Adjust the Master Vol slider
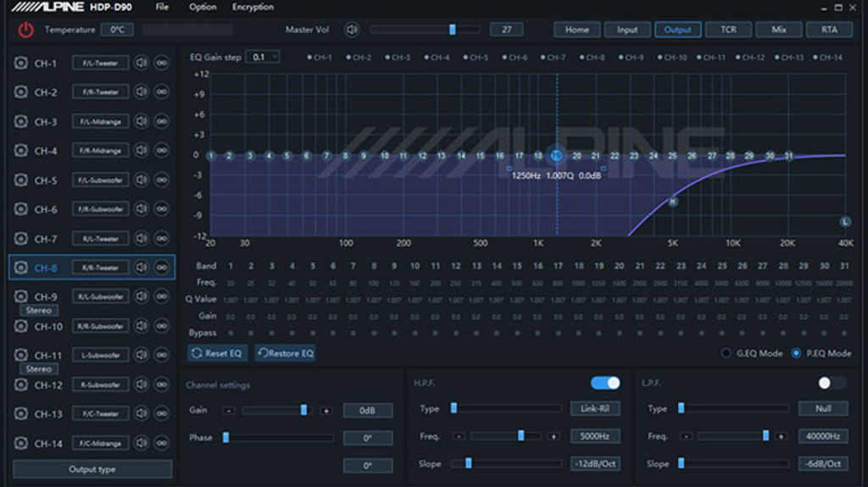This screenshot has height=487, width=868. point(425,30)
